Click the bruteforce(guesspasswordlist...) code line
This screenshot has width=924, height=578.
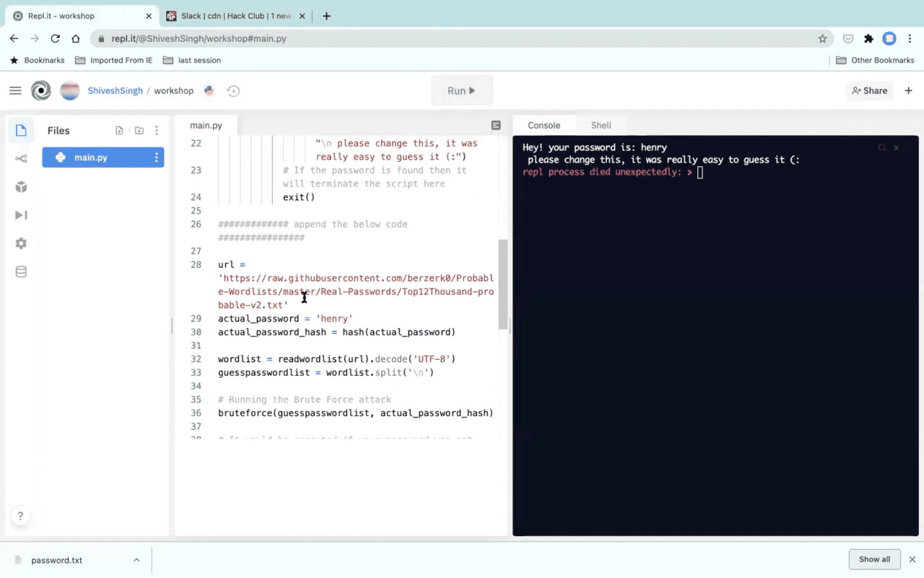coord(355,413)
